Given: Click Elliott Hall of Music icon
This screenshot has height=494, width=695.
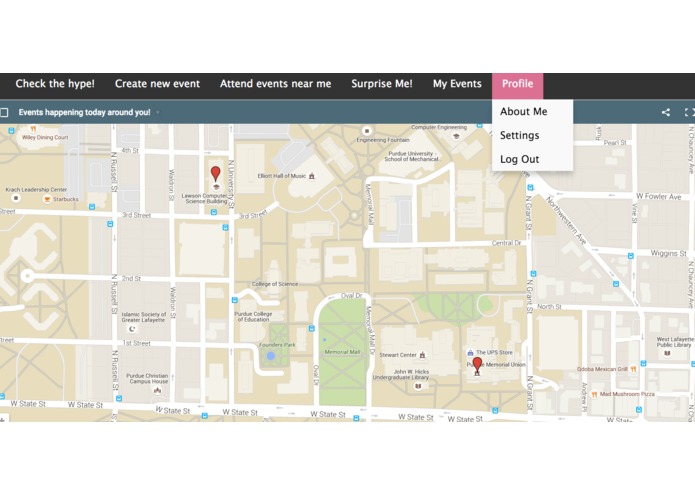Looking at the screenshot, I should click(x=312, y=176).
